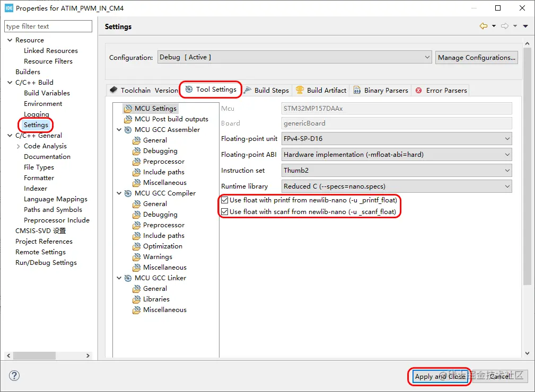This screenshot has width=535, height=392.
Task: Click the Build Steps tab icon
Action: (248, 90)
